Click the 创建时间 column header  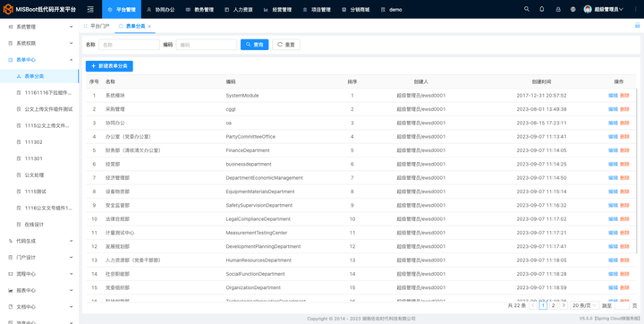coord(541,81)
